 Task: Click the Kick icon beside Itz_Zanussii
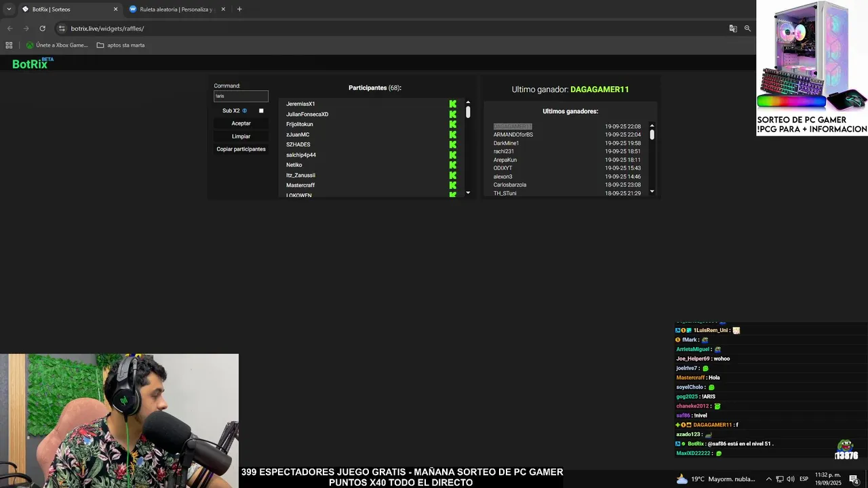pyautogui.click(x=453, y=175)
